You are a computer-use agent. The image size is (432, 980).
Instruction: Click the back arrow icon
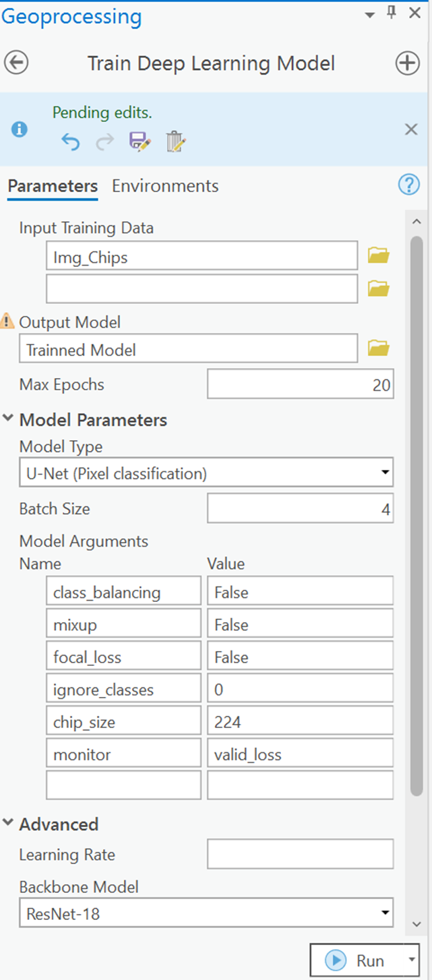pyautogui.click(x=16, y=63)
